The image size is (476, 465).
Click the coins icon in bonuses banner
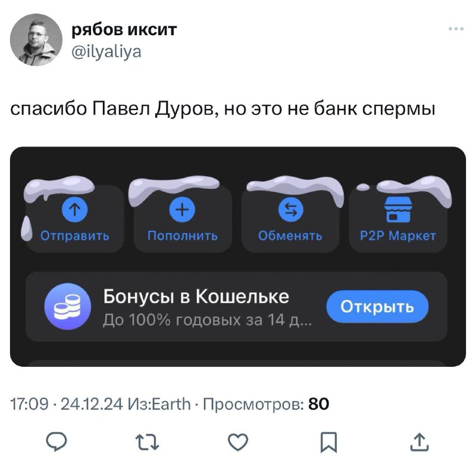click(67, 307)
